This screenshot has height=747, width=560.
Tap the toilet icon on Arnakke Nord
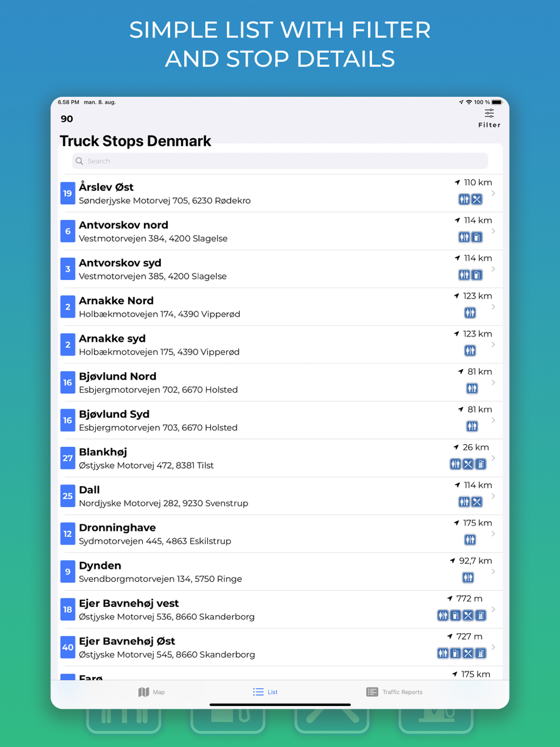point(470,313)
